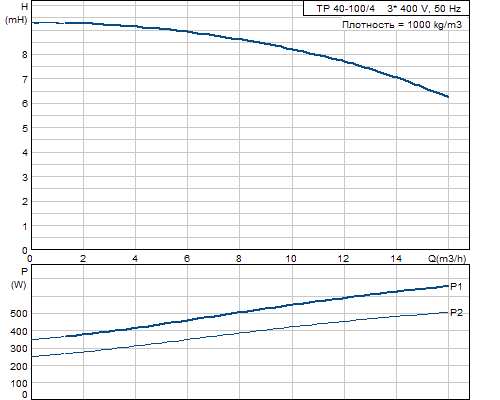This screenshot has width=500, height=400.
Task: Click the 10 tick on the flow axis
Action: pos(291,259)
